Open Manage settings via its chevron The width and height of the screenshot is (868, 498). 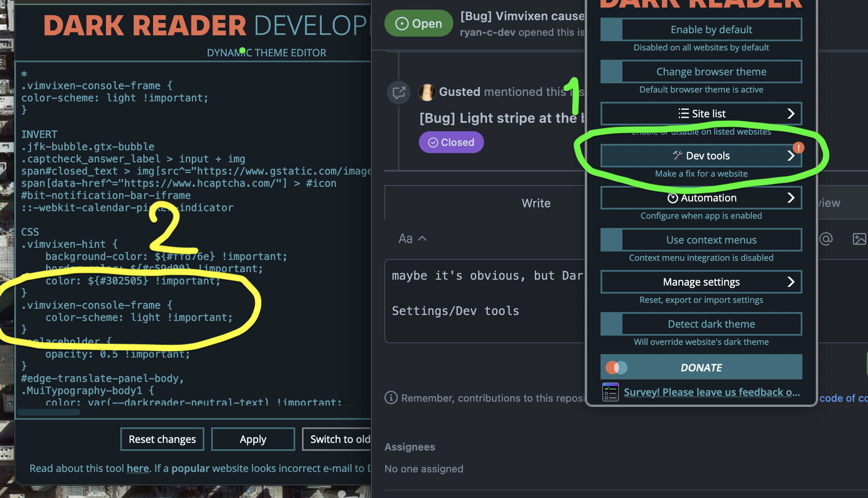pos(791,282)
